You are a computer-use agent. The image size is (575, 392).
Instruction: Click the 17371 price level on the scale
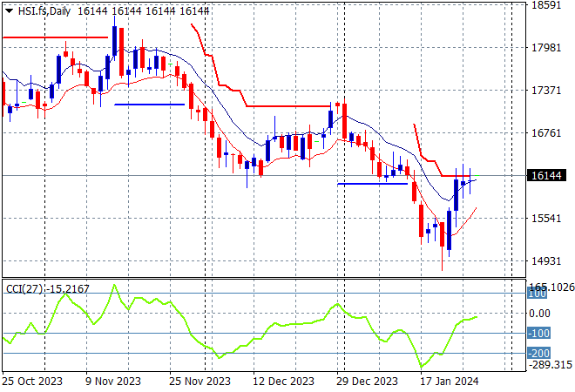545,91
